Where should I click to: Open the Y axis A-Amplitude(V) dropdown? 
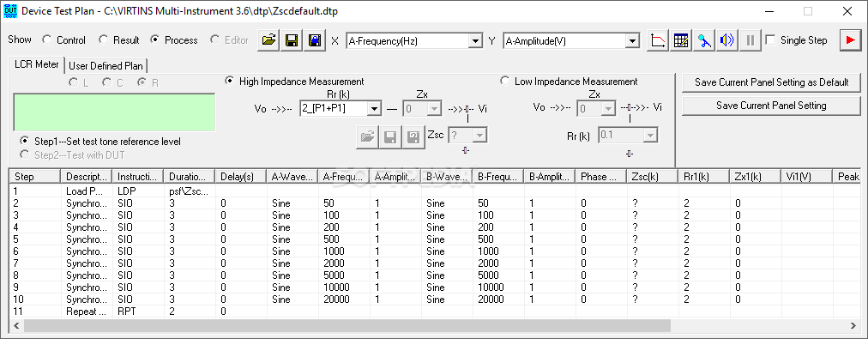(633, 40)
